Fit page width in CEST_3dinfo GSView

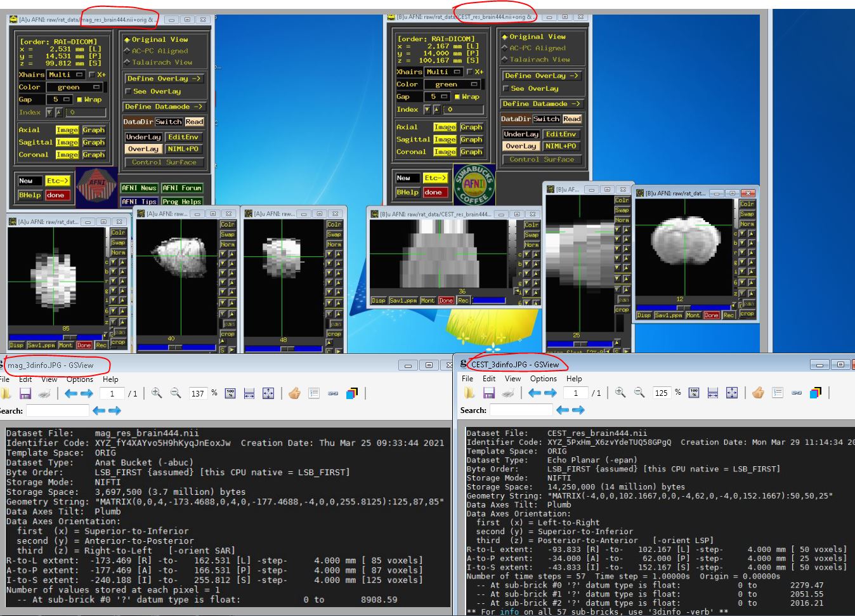[713, 393]
